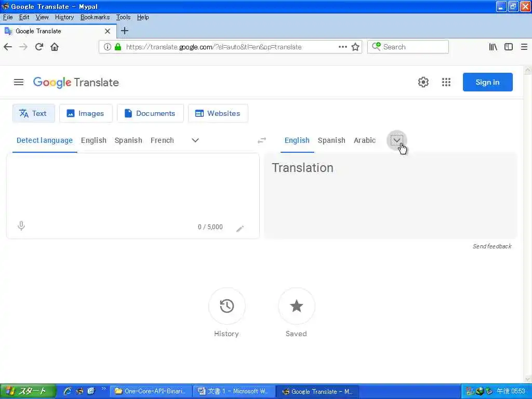Expand more source languages chevron
Screen dimensions: 532x399
195,140
